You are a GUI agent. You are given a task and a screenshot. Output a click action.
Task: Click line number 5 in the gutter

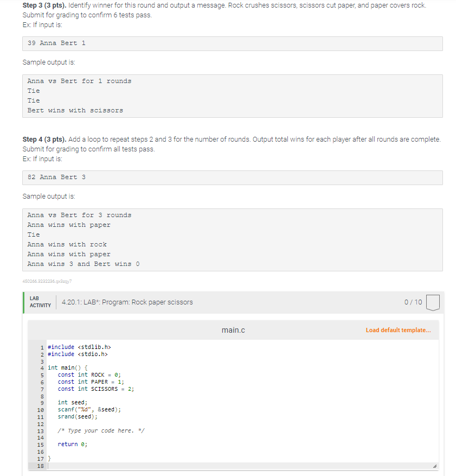[42, 375]
